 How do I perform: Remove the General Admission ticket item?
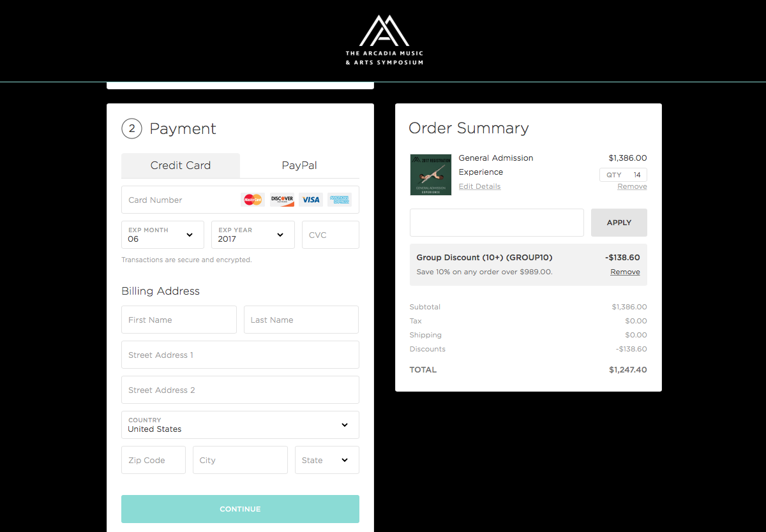click(632, 186)
